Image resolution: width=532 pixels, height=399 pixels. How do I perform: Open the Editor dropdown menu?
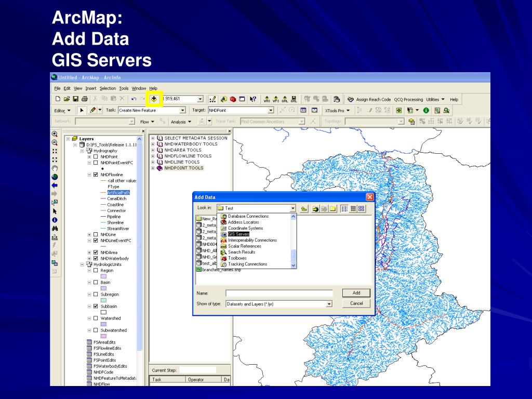(x=62, y=111)
